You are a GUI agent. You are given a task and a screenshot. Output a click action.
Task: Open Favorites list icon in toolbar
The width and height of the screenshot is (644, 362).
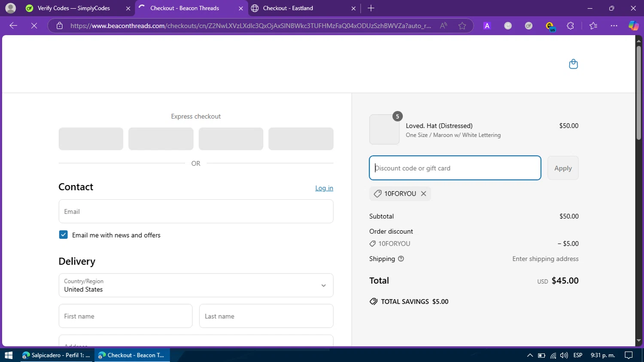[x=593, y=26]
